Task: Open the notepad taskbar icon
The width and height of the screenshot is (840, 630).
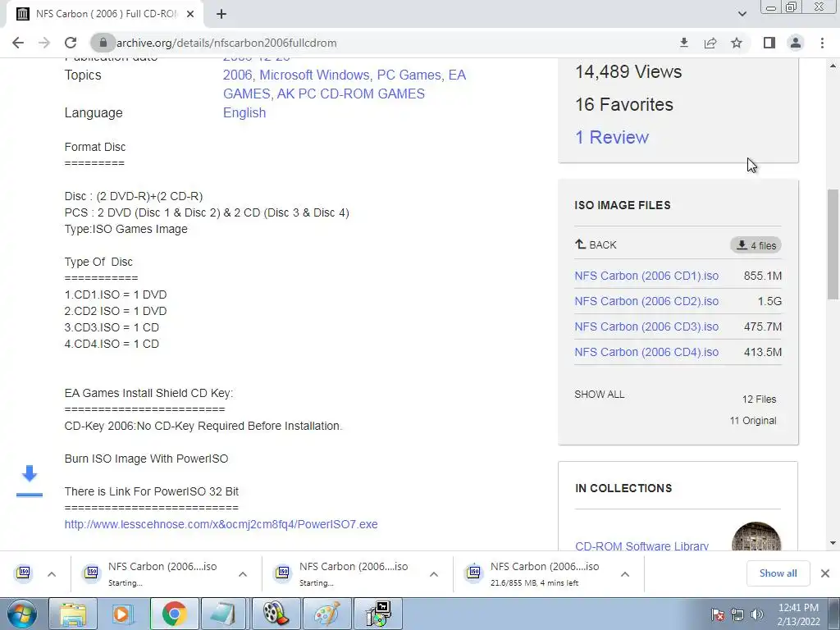Action: tap(225, 614)
